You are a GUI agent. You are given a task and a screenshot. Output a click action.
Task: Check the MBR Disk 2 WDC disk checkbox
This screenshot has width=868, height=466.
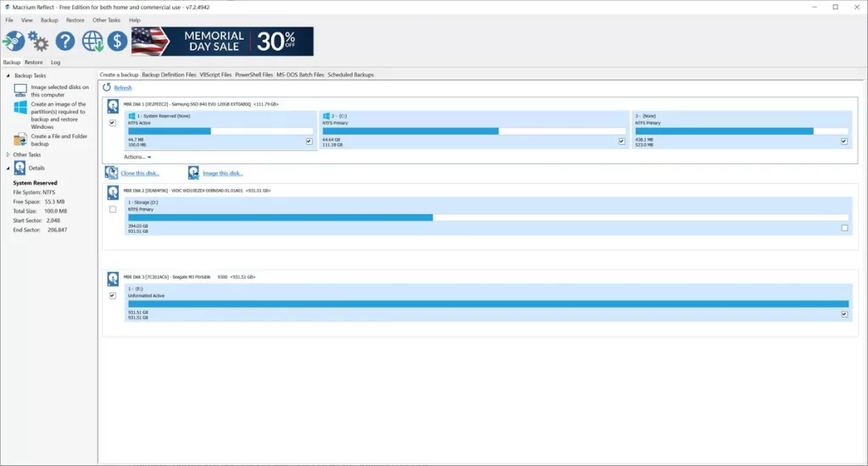click(x=113, y=209)
